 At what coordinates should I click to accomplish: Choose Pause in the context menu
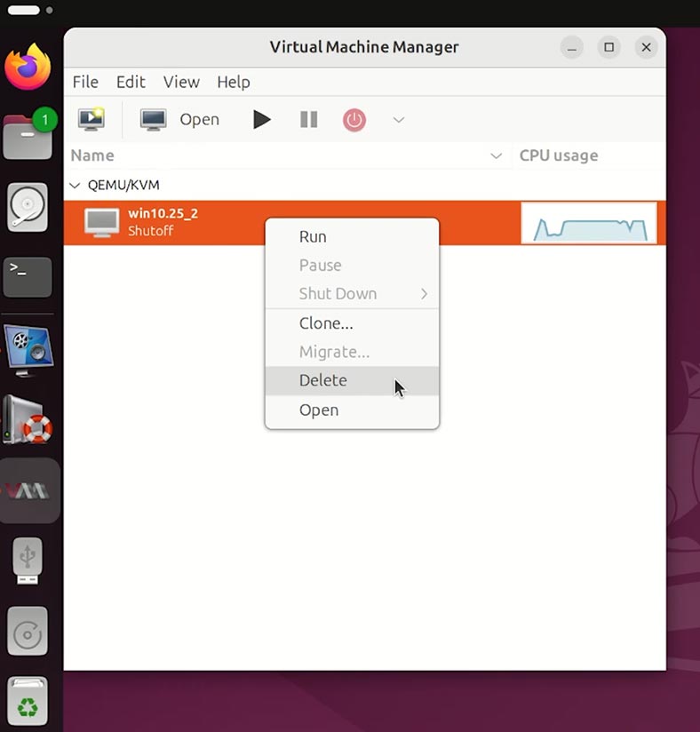[352, 265]
